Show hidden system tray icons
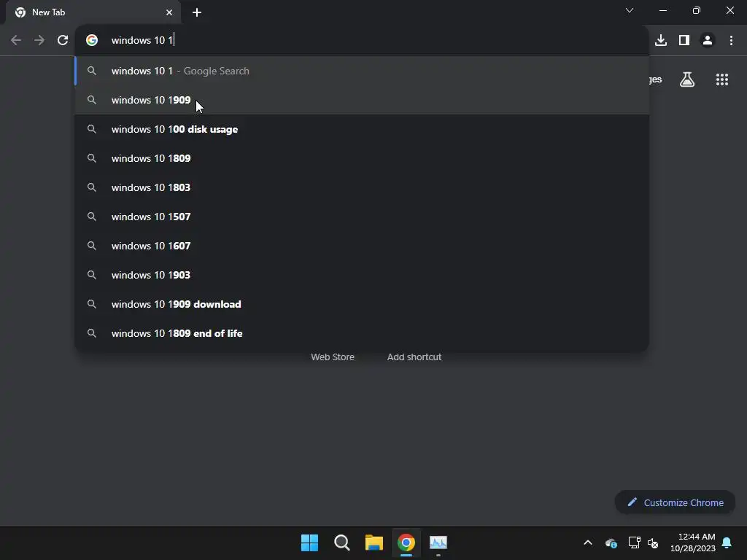Screen dimensions: 747x560 tap(588, 542)
